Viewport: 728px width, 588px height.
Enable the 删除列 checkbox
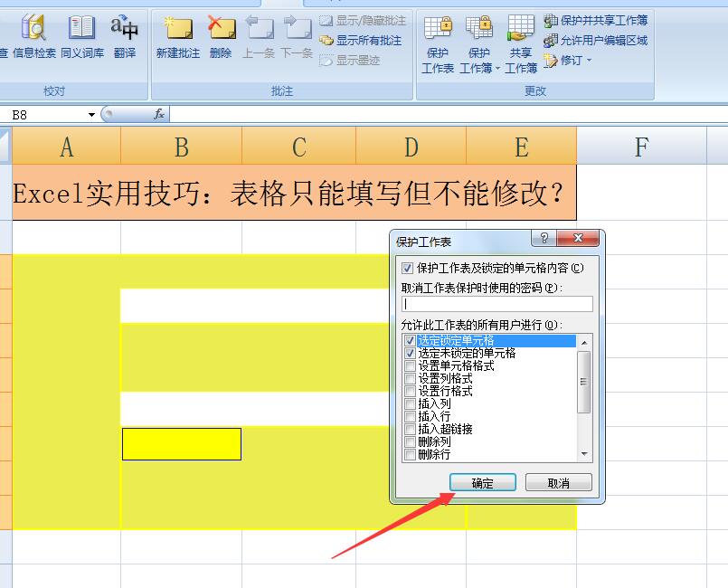click(410, 441)
